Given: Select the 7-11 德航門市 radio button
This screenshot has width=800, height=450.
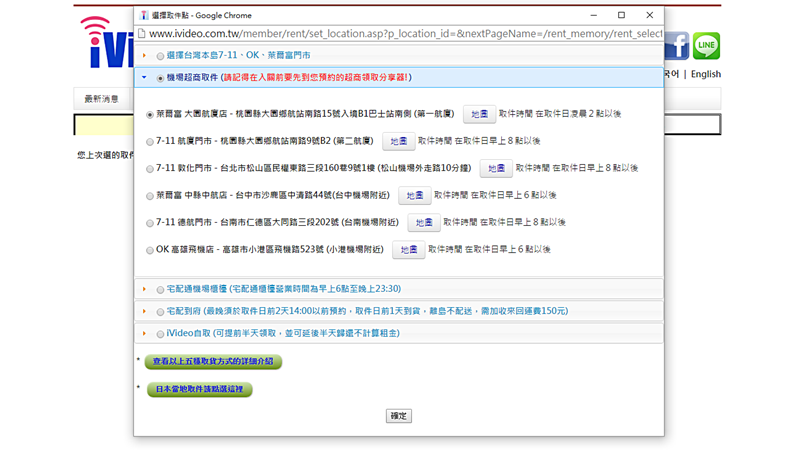Looking at the screenshot, I should (x=149, y=223).
